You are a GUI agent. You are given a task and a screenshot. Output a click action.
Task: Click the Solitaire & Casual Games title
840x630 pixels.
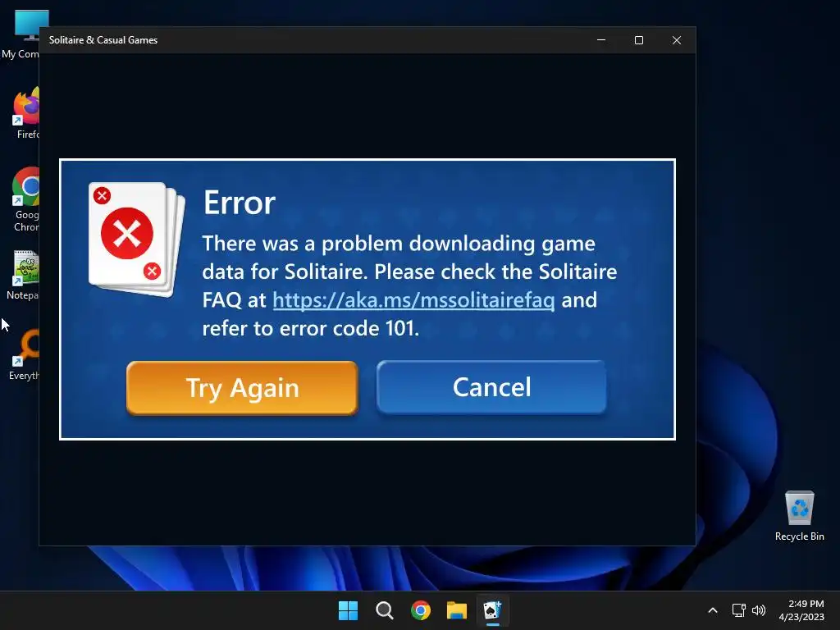point(103,40)
